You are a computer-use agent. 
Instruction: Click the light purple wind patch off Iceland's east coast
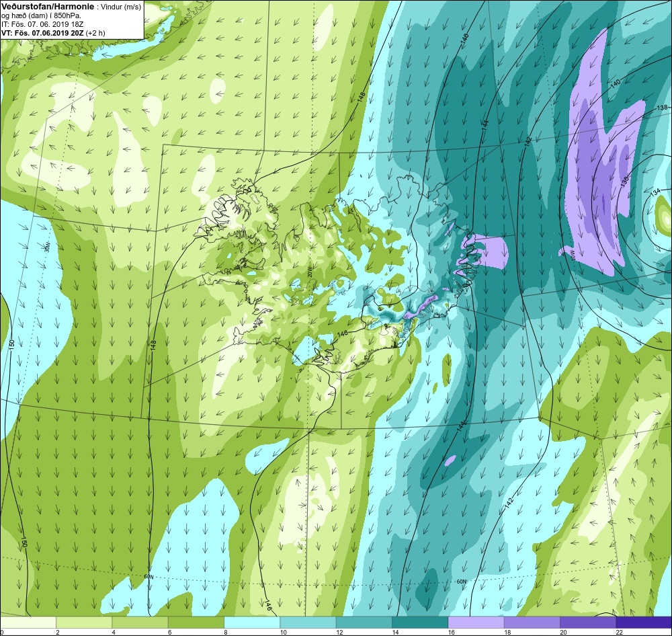(x=492, y=251)
